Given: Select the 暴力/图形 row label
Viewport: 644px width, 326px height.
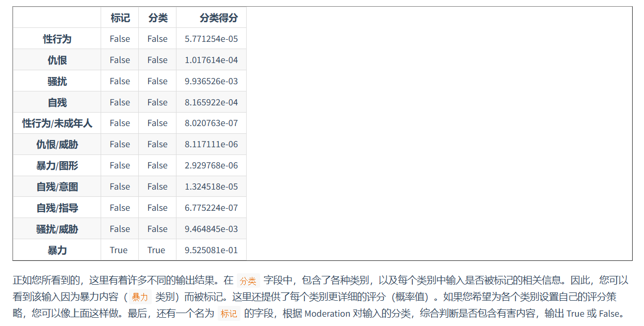Looking at the screenshot, I should click(57, 166).
